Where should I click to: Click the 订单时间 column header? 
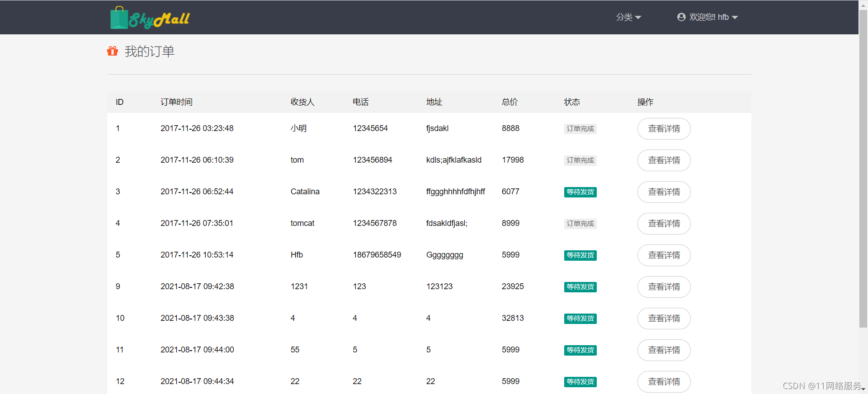tap(177, 102)
